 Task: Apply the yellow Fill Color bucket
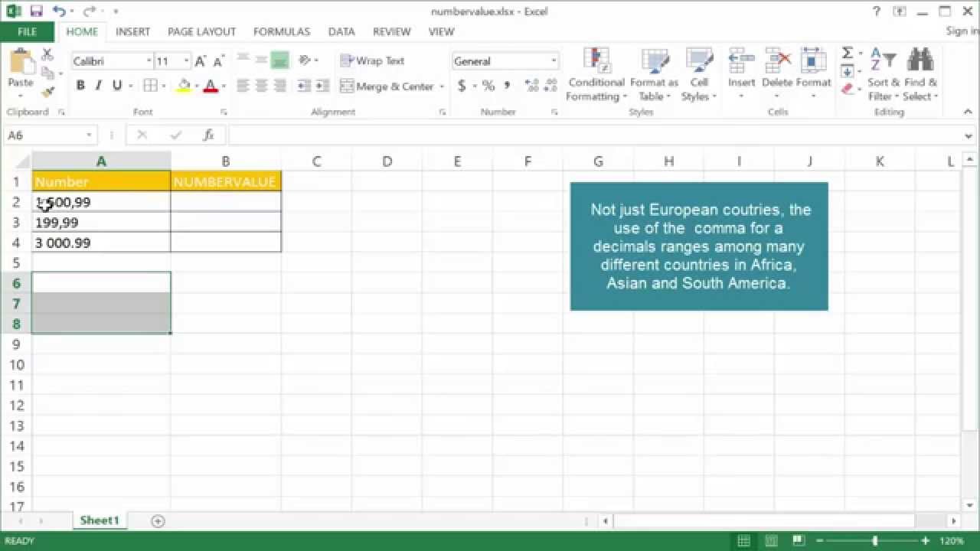183,86
